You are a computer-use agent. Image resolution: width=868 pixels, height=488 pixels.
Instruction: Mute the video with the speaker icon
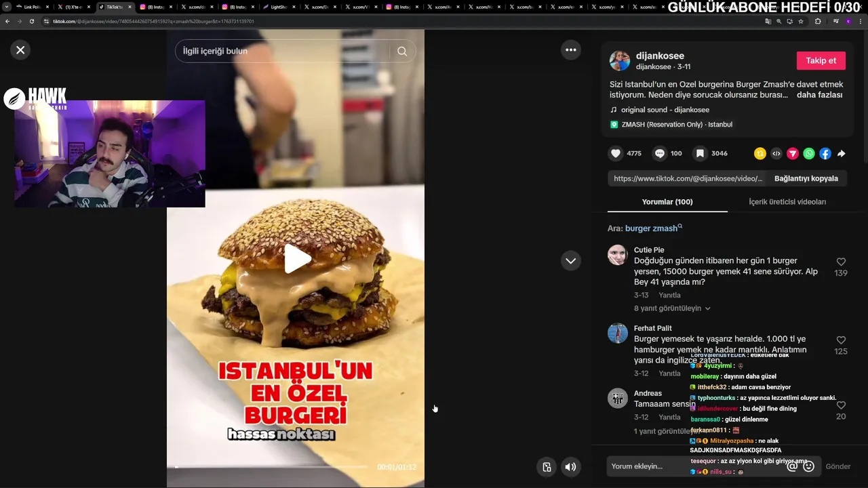pos(571,466)
